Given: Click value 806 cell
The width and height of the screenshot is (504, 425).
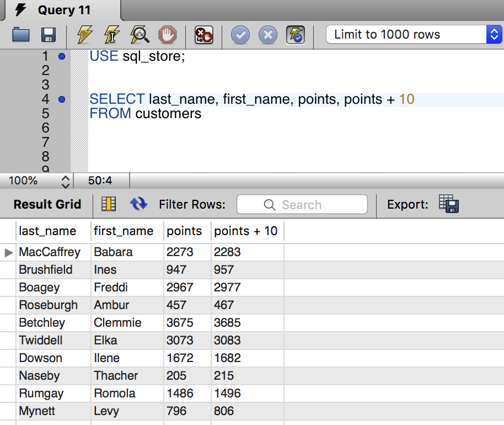Looking at the screenshot, I should click(248, 411).
